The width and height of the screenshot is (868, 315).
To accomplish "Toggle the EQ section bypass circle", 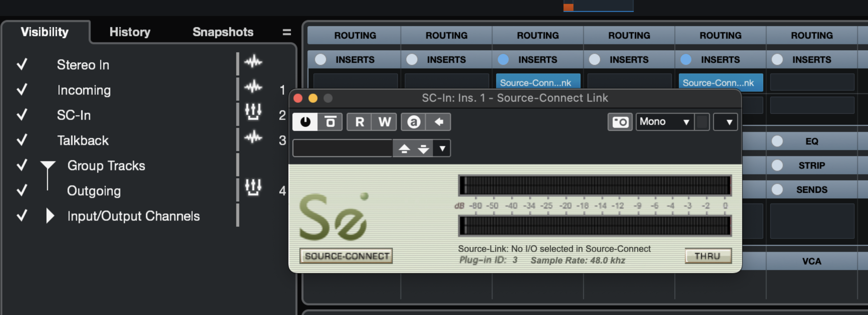I will pos(777,141).
